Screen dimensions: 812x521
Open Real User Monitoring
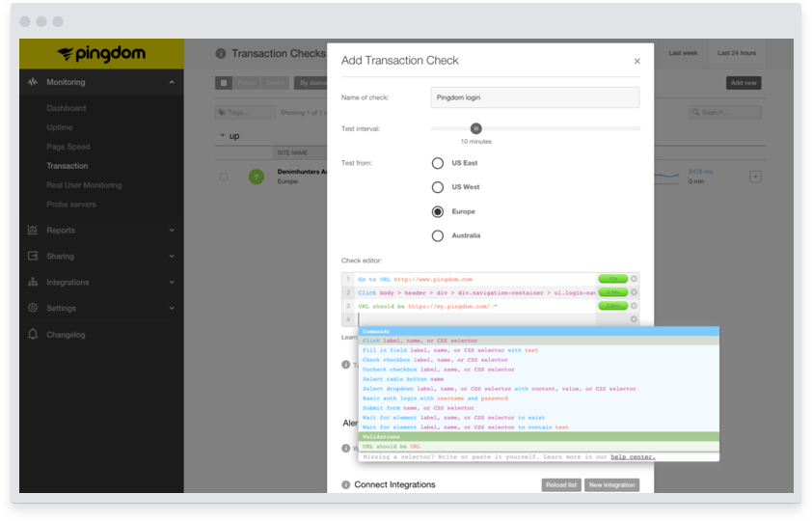(x=85, y=185)
